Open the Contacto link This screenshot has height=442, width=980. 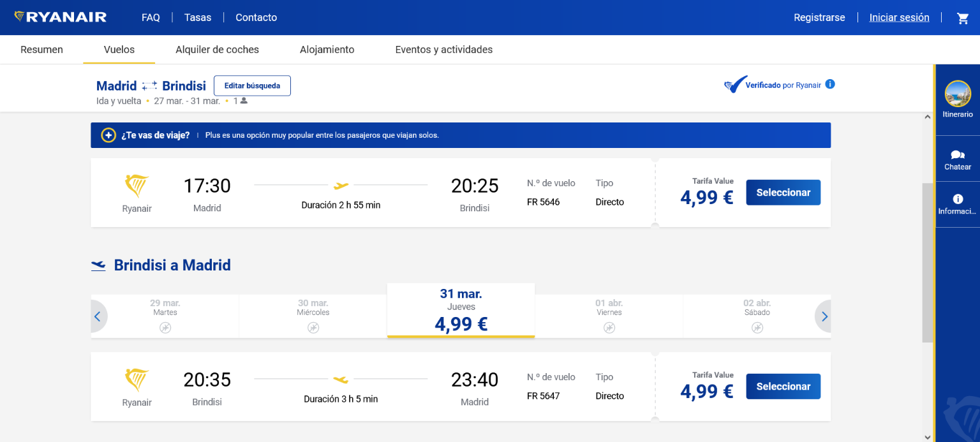pos(256,18)
